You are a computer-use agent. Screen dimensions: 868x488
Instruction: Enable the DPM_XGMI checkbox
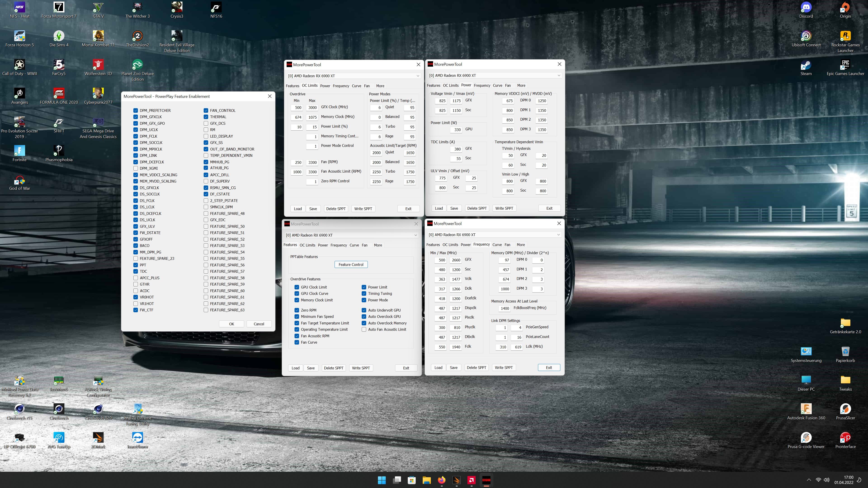[135, 168]
